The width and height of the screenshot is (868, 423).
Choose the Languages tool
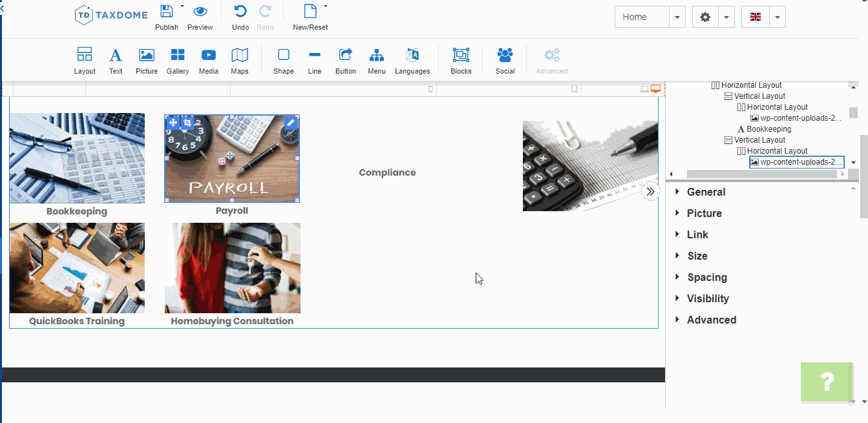pyautogui.click(x=412, y=56)
